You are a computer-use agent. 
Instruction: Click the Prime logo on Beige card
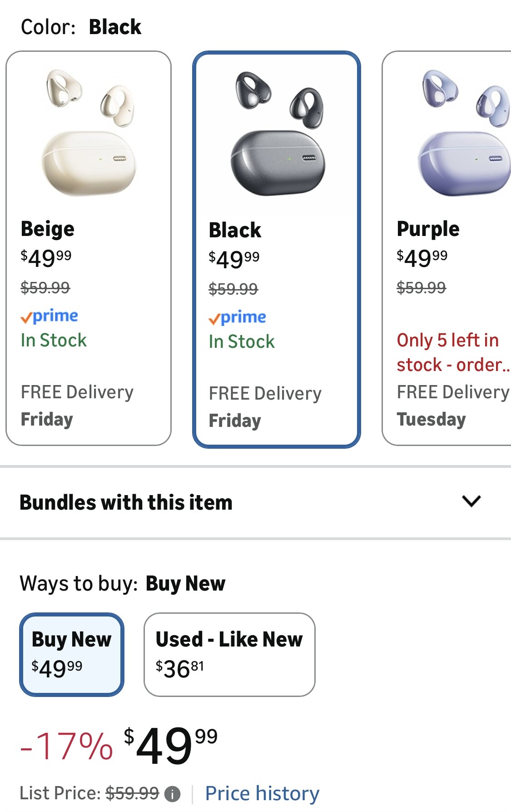pyautogui.click(x=50, y=316)
